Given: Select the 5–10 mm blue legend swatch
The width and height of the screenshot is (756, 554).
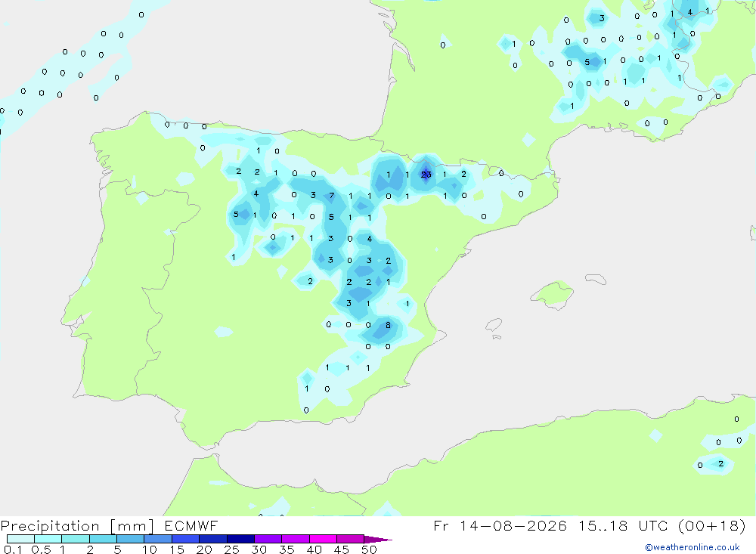Looking at the screenshot, I should click(x=130, y=539).
